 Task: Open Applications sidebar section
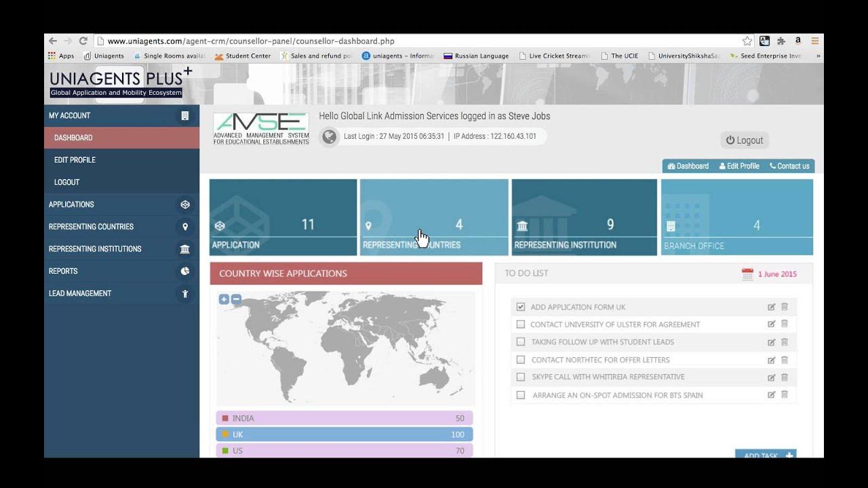(x=122, y=205)
